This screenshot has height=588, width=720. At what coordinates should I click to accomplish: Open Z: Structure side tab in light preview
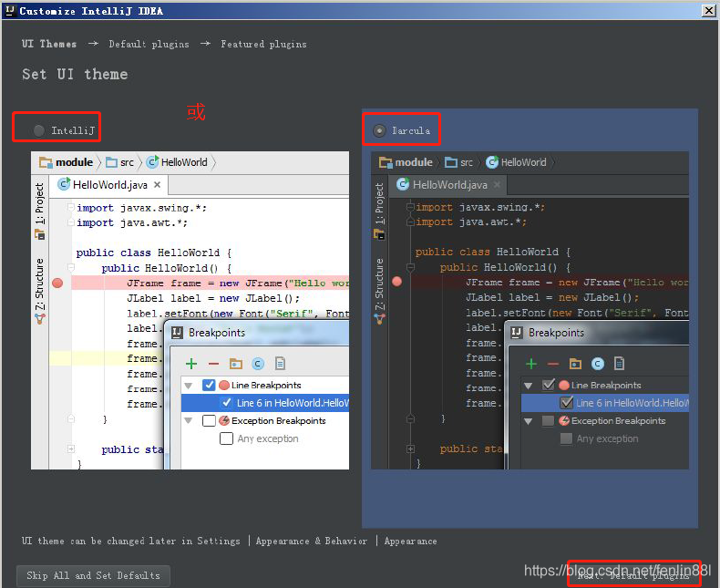pos(40,291)
